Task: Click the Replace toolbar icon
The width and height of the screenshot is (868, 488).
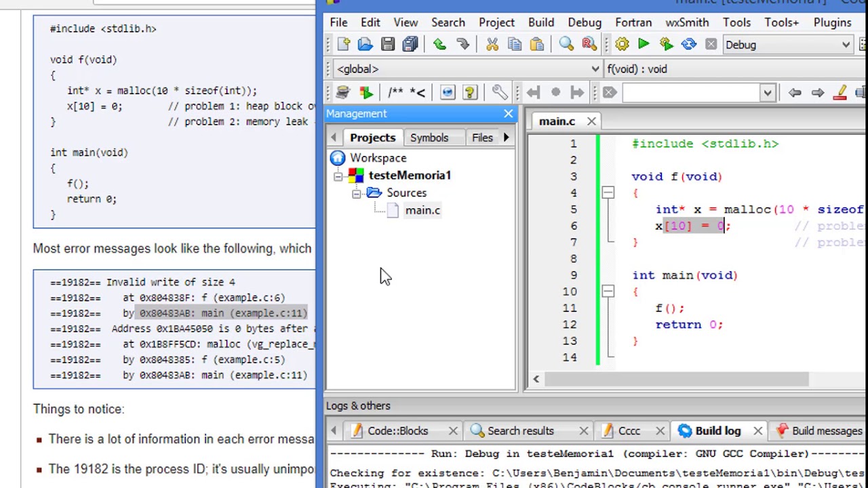Action: click(589, 45)
